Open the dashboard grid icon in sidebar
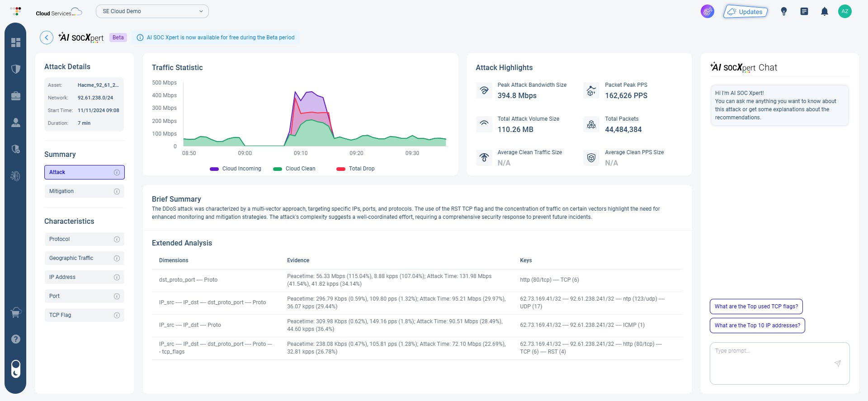The width and height of the screenshot is (868, 401). [16, 42]
